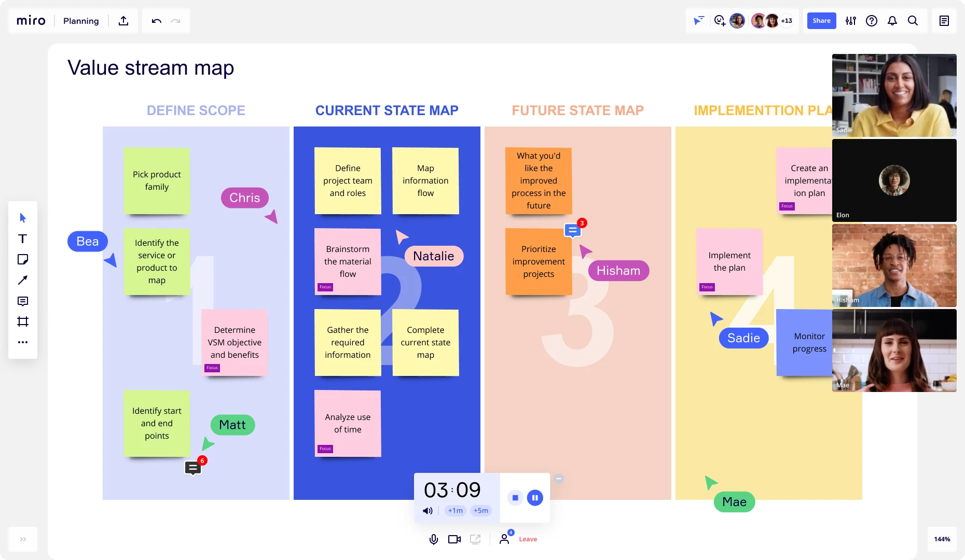Open the reactions icon in top bar
This screenshot has width=965, height=560.
pos(720,21)
